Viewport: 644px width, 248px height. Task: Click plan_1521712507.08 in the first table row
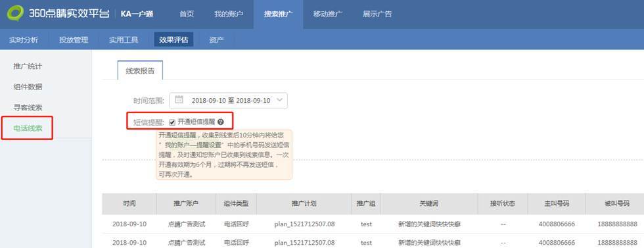pos(304,224)
